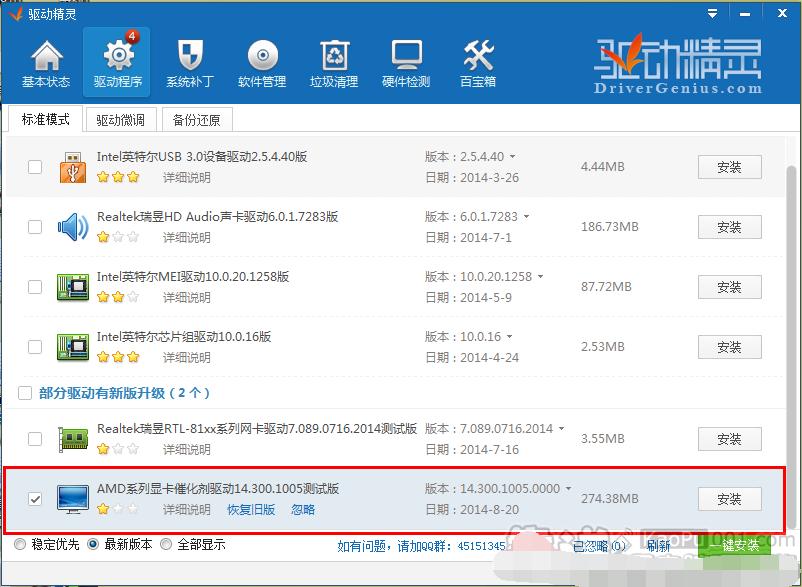The image size is (802, 587).
Task: Click the Intel USB 3.0 driver icon
Action: (x=73, y=167)
